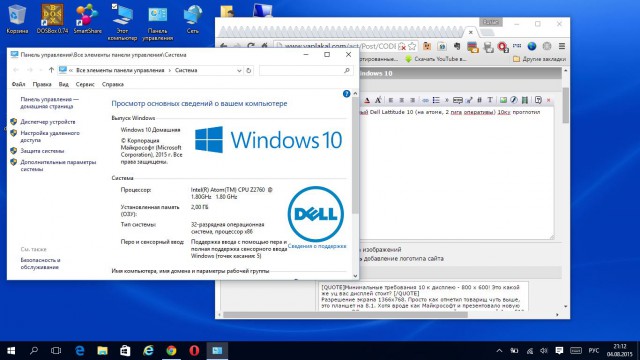Image resolution: width=640 pixels, height=360 pixels.
Task: Open the Store from the taskbar
Action: click(125, 351)
